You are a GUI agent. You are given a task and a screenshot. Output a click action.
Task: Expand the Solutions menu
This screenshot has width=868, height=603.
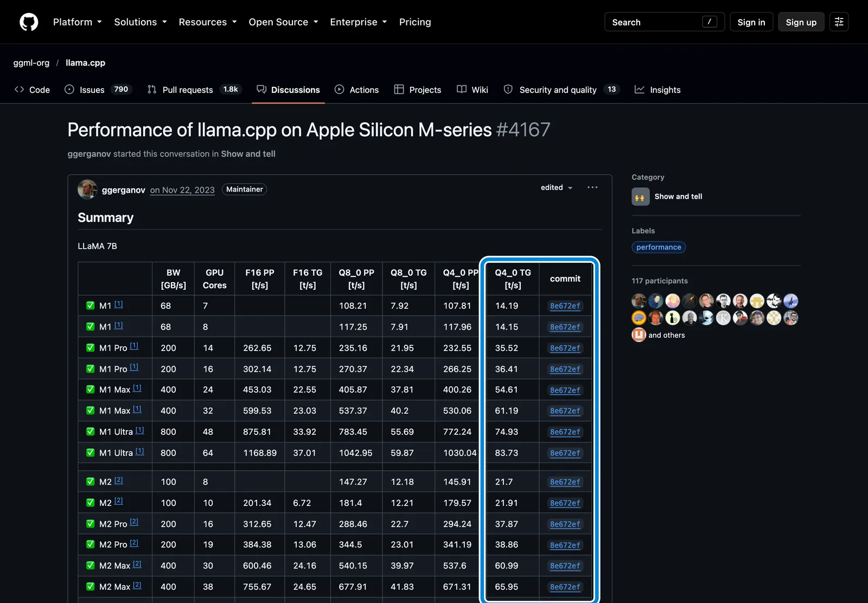141,22
